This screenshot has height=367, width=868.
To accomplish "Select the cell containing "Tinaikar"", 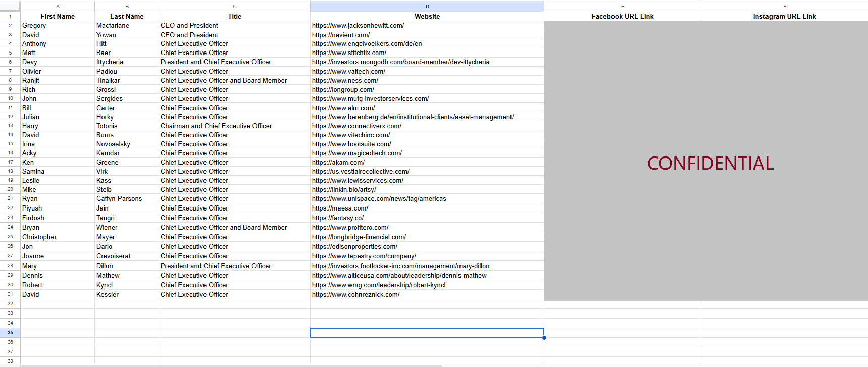I will tap(127, 80).
